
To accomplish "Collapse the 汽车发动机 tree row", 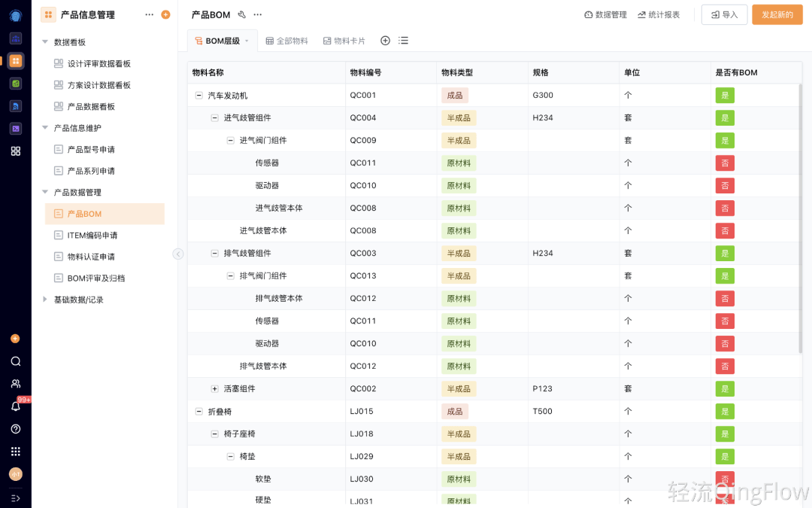I will pyautogui.click(x=199, y=96).
